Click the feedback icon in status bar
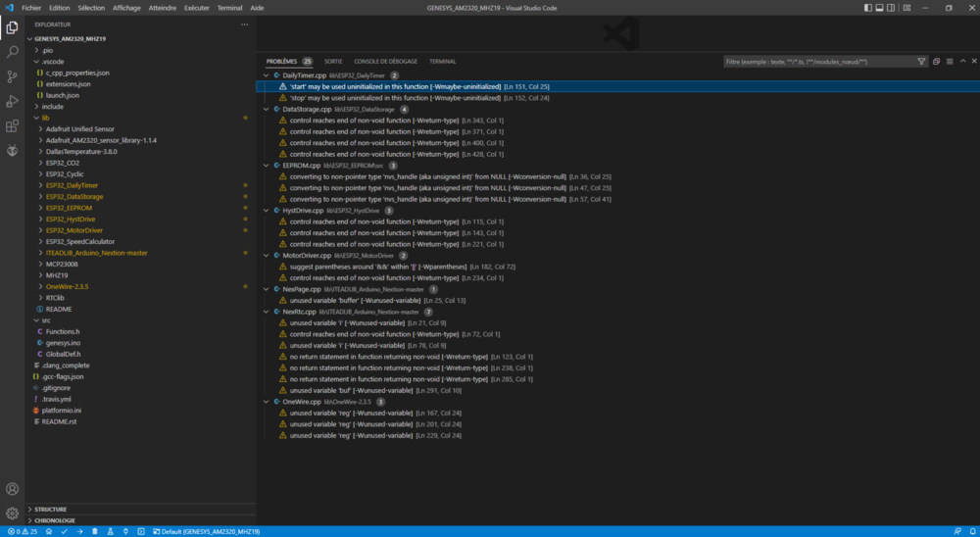The height and width of the screenshot is (537, 980). [956, 531]
